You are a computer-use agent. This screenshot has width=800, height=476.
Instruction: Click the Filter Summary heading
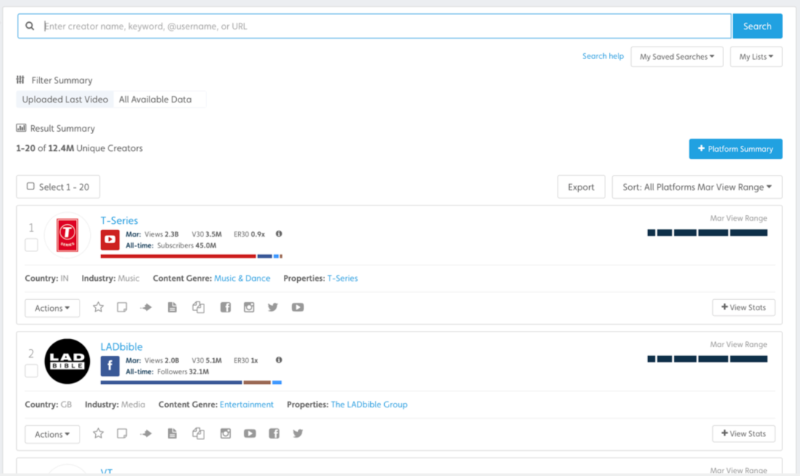point(62,80)
